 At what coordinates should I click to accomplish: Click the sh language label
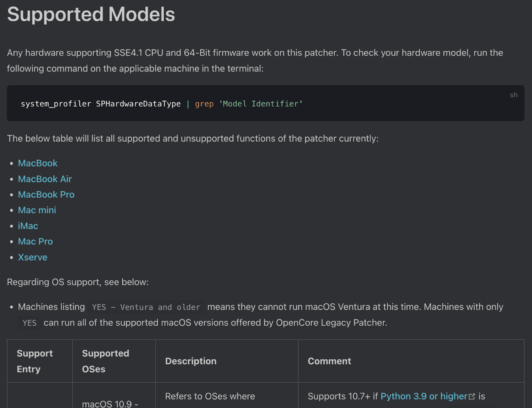514,95
